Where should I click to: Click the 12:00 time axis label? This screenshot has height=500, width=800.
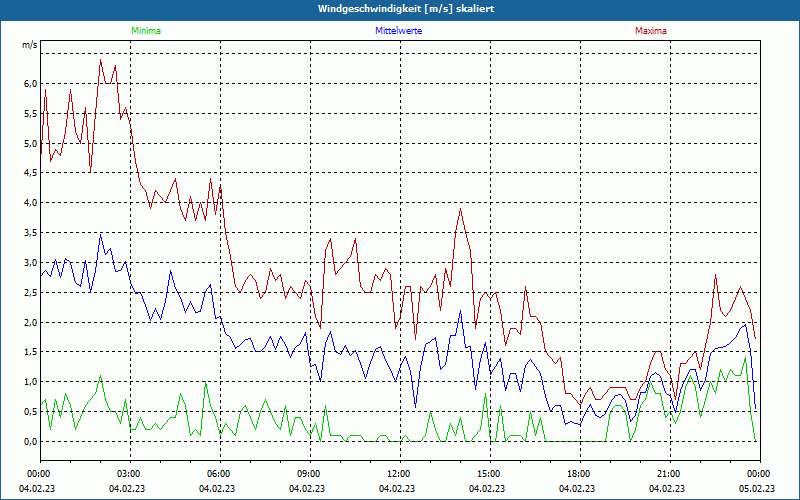[398, 474]
